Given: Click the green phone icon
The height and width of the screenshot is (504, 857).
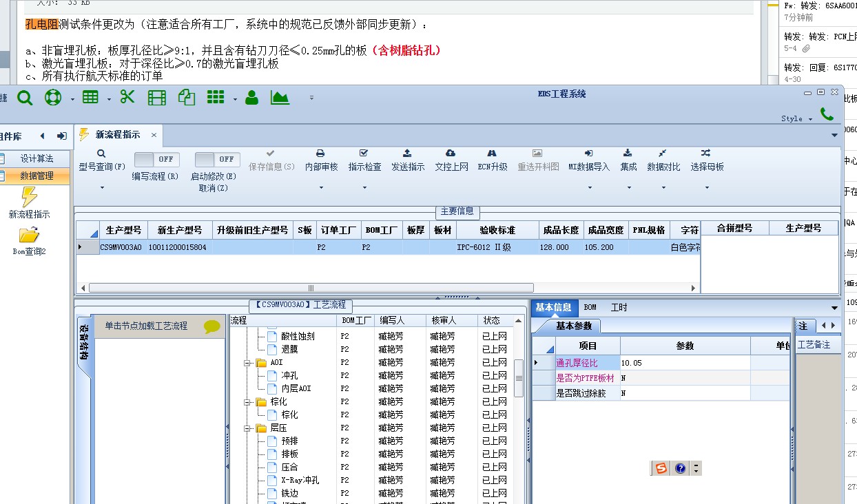Looking at the screenshot, I should [x=827, y=114].
